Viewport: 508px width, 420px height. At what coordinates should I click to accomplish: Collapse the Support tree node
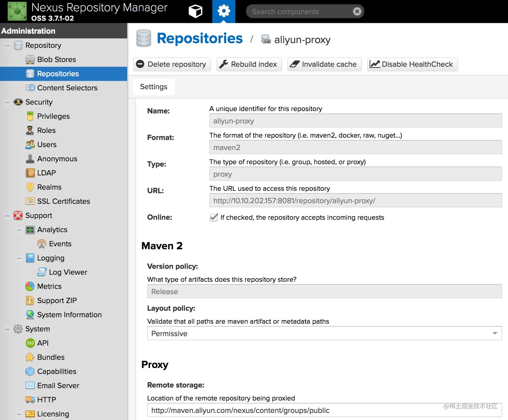pyautogui.click(x=7, y=216)
